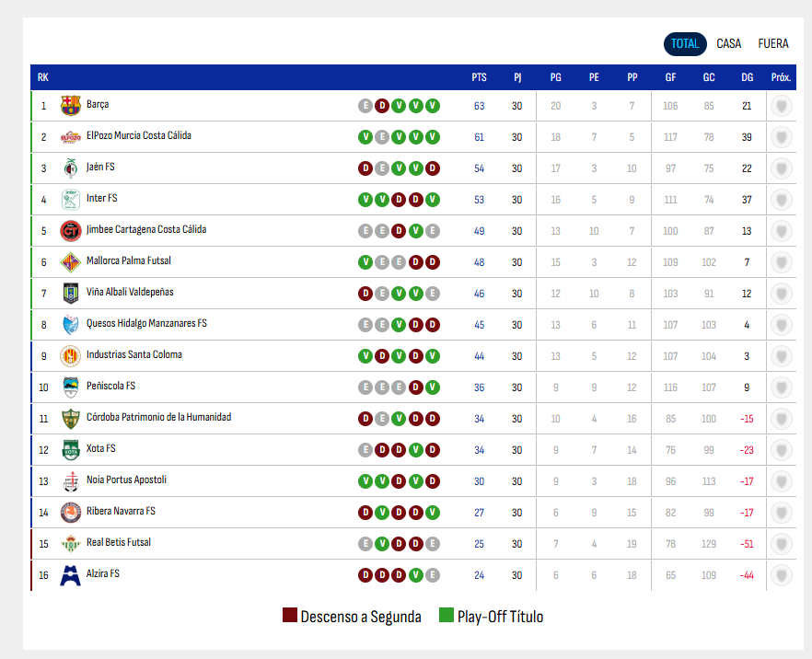Click Inter FS next-opponent shield icon
Viewport: 812px width, 659px height.
pos(782,200)
